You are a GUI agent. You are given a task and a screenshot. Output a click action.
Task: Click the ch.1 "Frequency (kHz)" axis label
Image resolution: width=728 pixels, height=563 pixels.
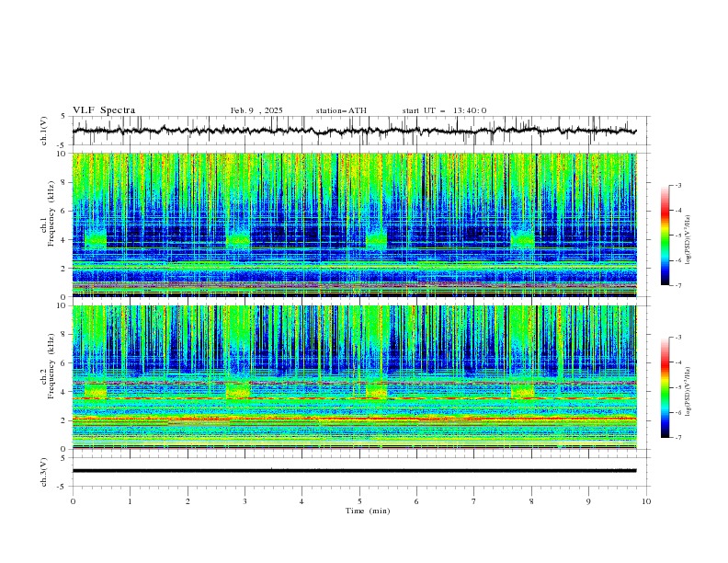[x=51, y=213]
